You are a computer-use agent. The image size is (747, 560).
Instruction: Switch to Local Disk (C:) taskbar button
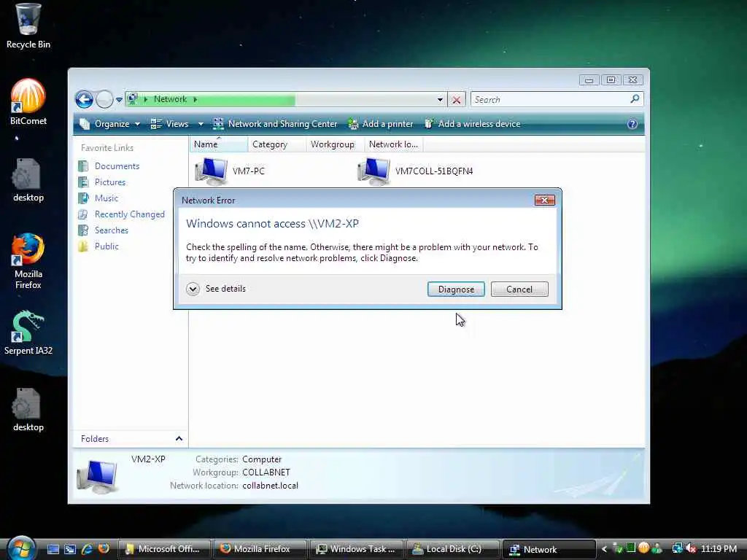click(452, 549)
